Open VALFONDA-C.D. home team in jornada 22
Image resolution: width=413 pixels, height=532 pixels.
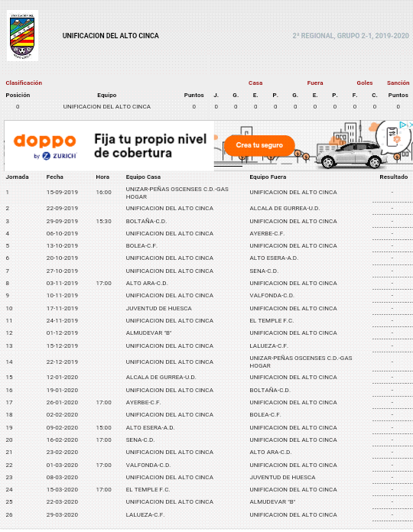tap(148, 465)
